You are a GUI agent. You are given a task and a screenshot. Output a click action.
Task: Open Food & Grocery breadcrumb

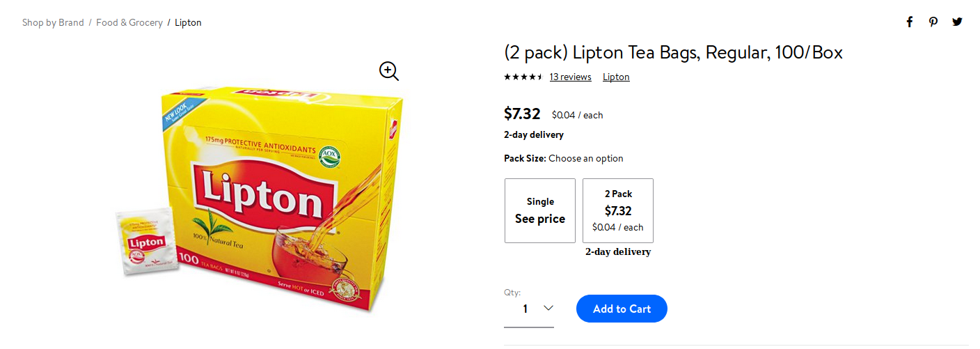pyautogui.click(x=129, y=22)
